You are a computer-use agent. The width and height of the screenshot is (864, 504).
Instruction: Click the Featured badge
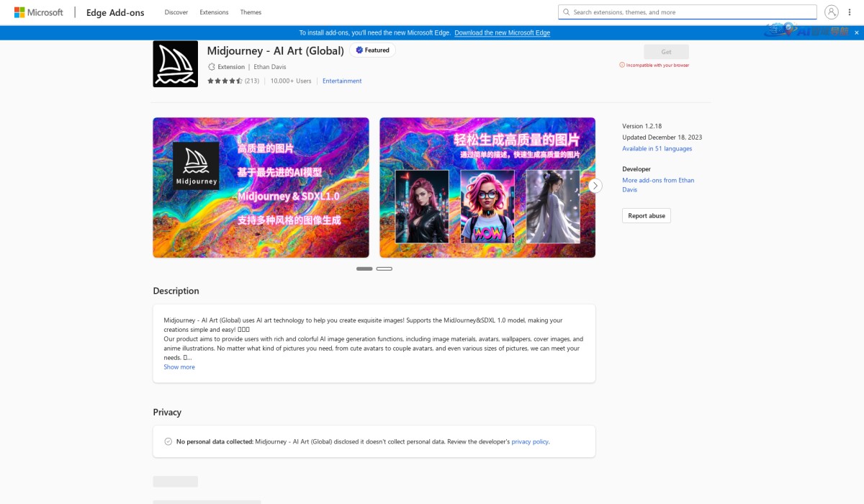point(372,50)
